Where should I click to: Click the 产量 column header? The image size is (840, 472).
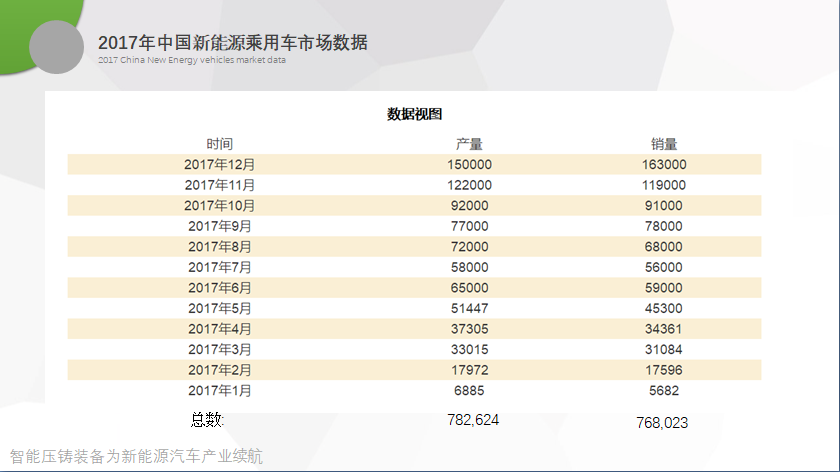tap(469, 144)
